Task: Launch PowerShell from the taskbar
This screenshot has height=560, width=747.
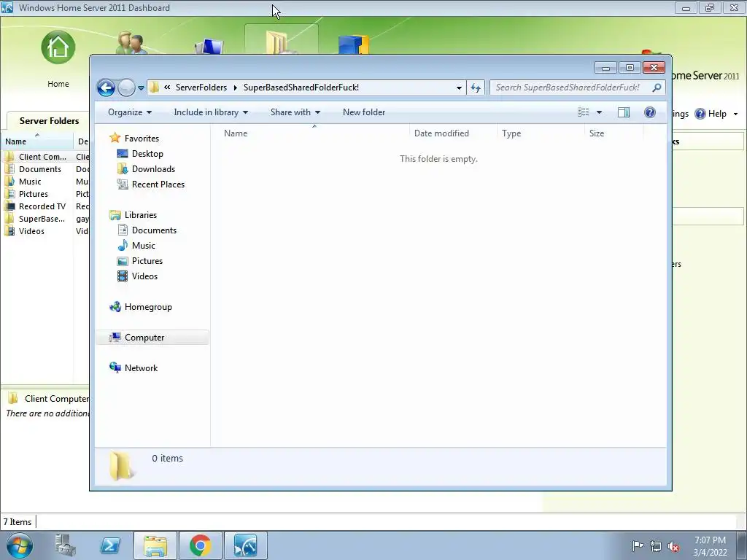Action: [x=110, y=545]
